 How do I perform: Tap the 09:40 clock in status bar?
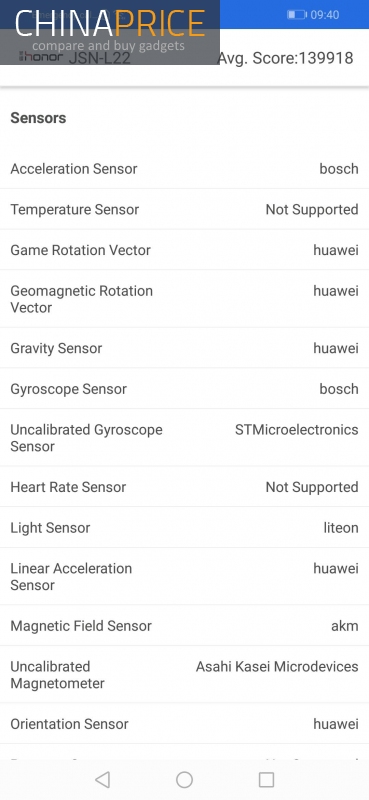click(325, 15)
